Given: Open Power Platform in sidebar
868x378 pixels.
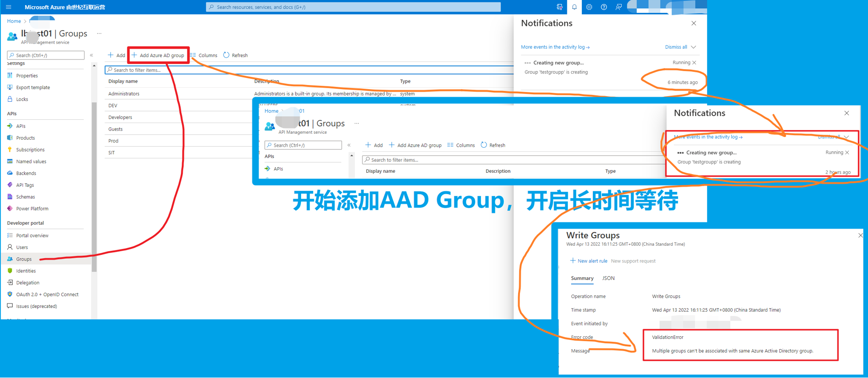Looking at the screenshot, I should (32, 209).
